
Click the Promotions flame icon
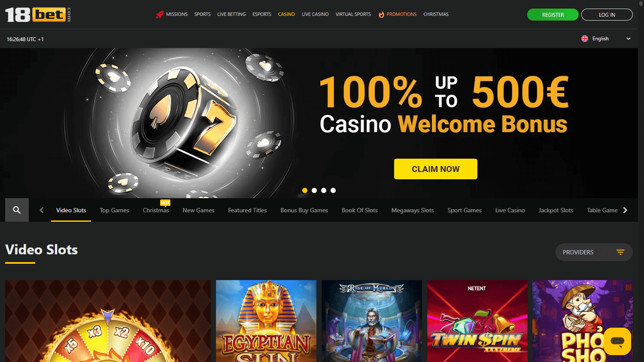click(381, 14)
